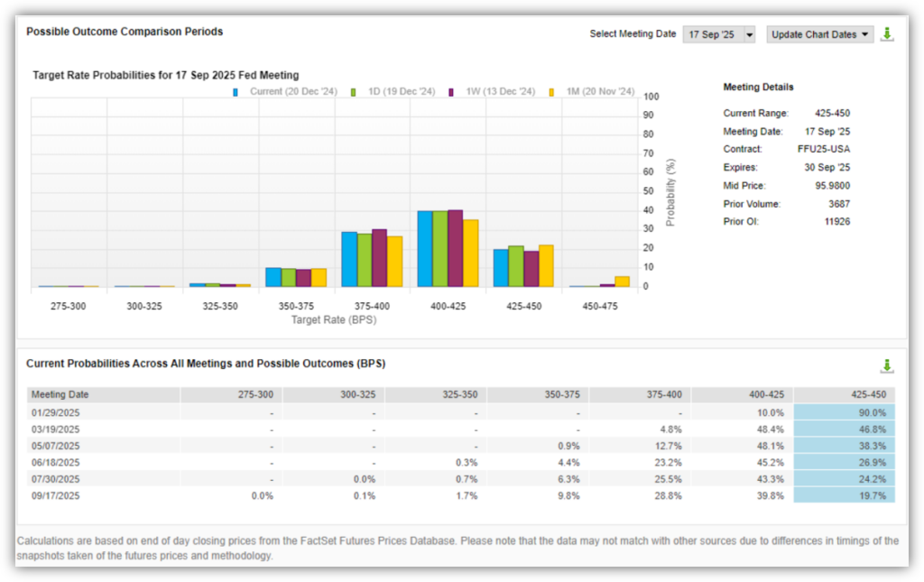Click the 400-425 x-axis label on chart

tap(448, 306)
